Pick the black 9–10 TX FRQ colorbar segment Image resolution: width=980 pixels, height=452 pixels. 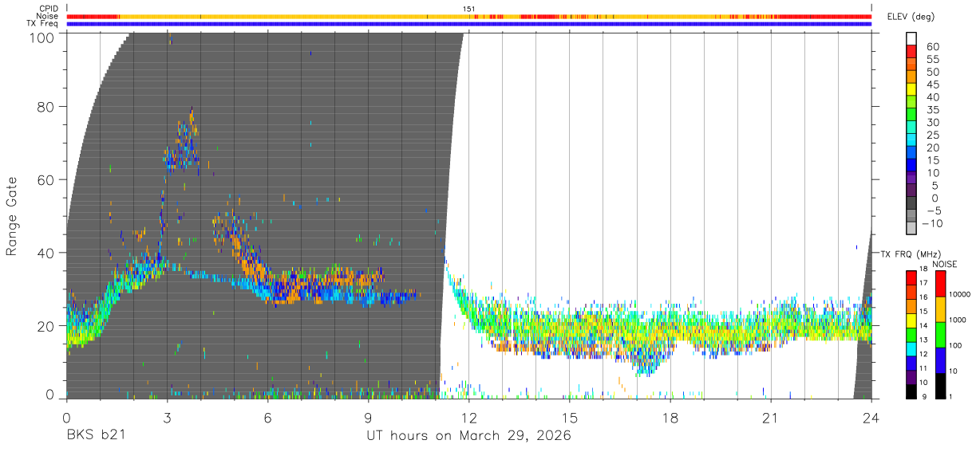[911, 391]
